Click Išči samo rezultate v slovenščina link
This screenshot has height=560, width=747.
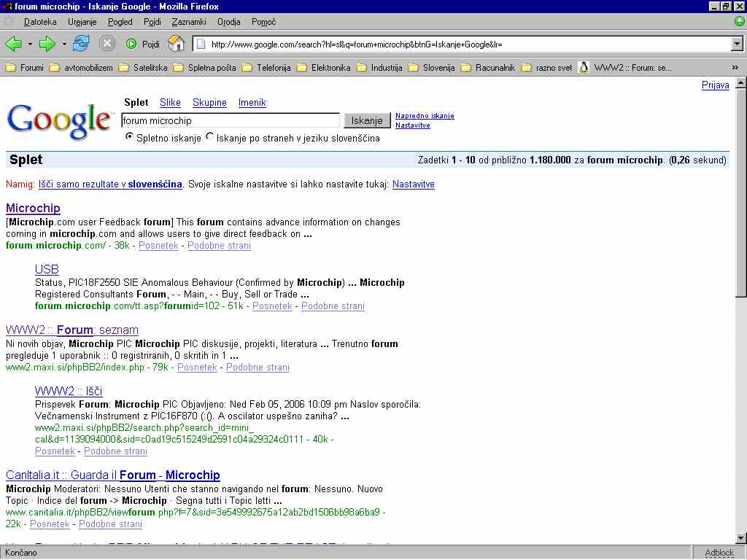coord(111,184)
